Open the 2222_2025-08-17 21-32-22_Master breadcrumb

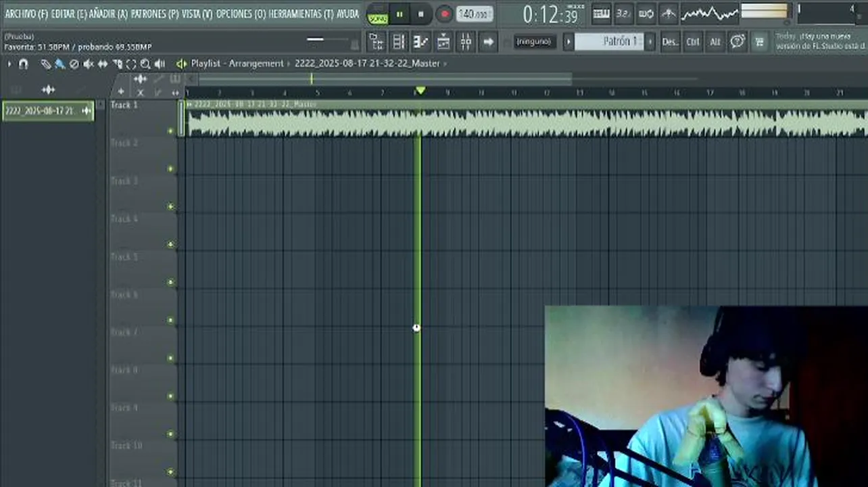pos(367,64)
